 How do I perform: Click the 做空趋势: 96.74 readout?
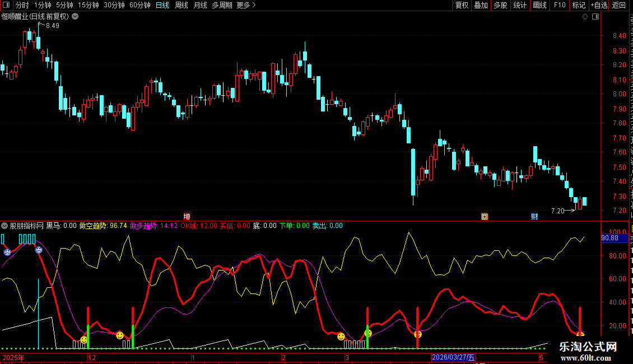click(103, 226)
